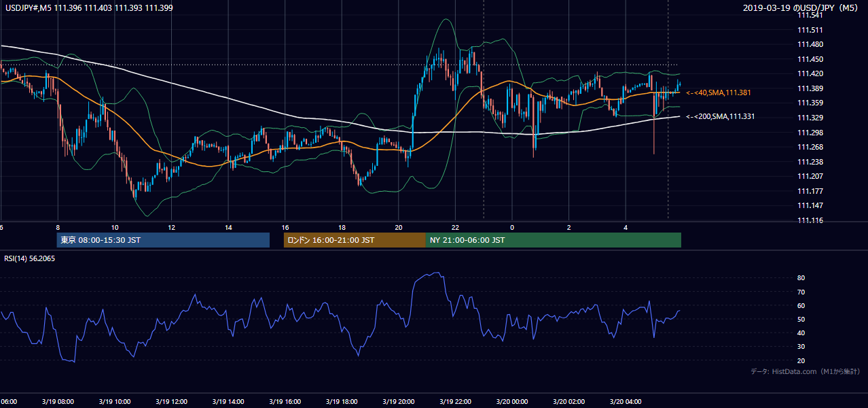Click price axis label 111.147
868x408 pixels.
(810, 205)
